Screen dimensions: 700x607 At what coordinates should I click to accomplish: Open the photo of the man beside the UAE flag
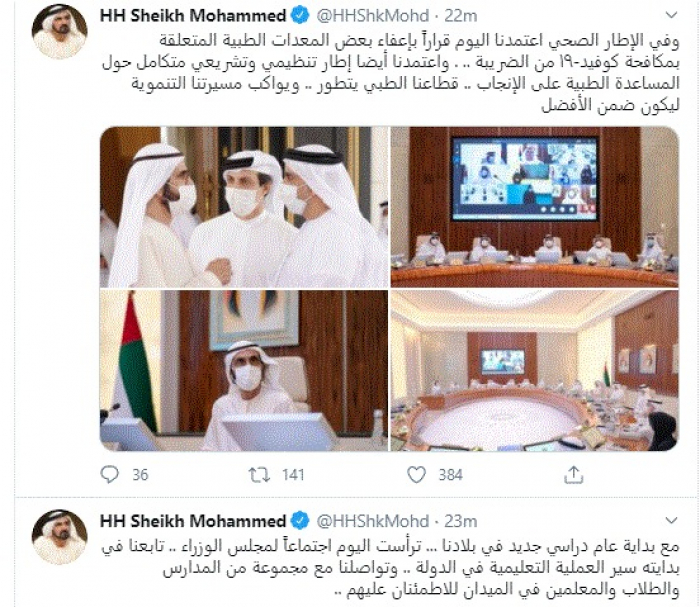click(x=244, y=370)
